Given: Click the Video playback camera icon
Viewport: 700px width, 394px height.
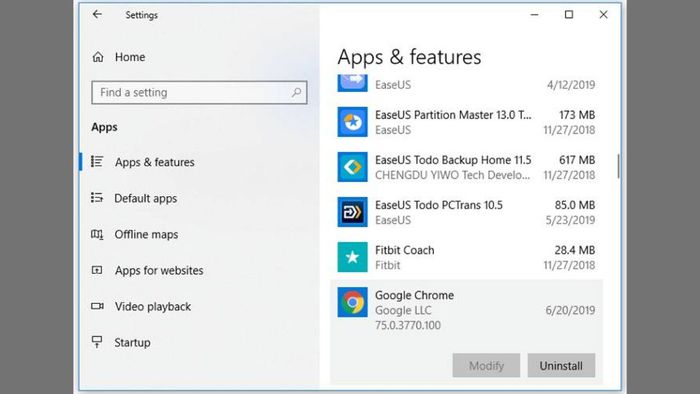Looking at the screenshot, I should click(97, 306).
